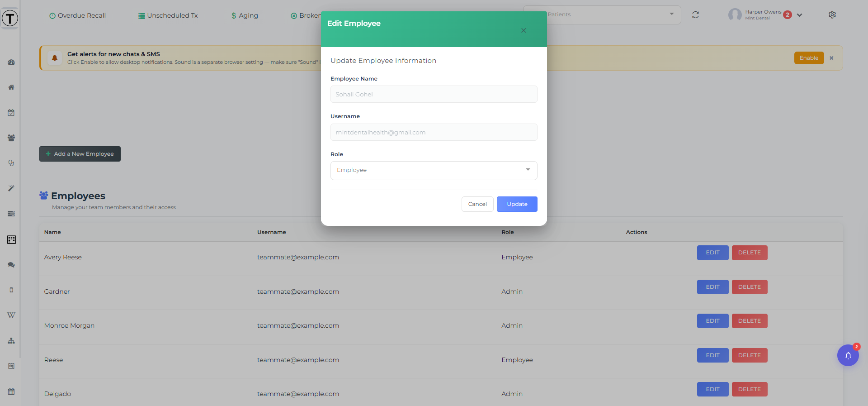Edit the Gardner employee row

pos(712,287)
